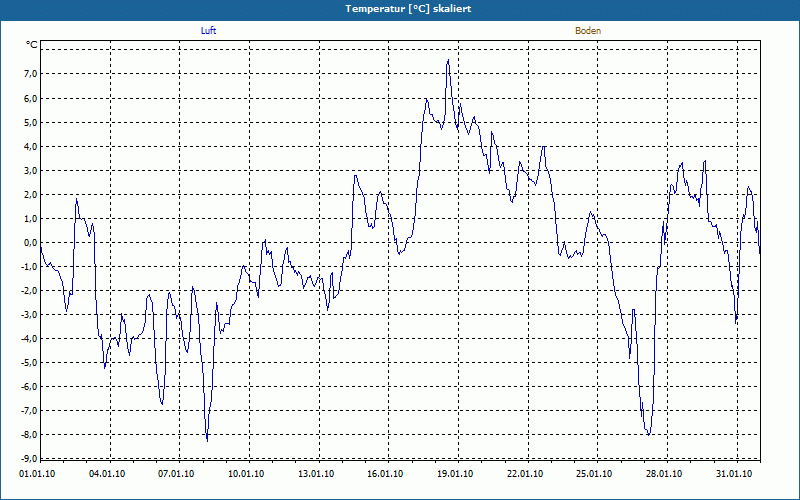
Task: Select the 07.01.10 date axis label
Action: coord(176,473)
